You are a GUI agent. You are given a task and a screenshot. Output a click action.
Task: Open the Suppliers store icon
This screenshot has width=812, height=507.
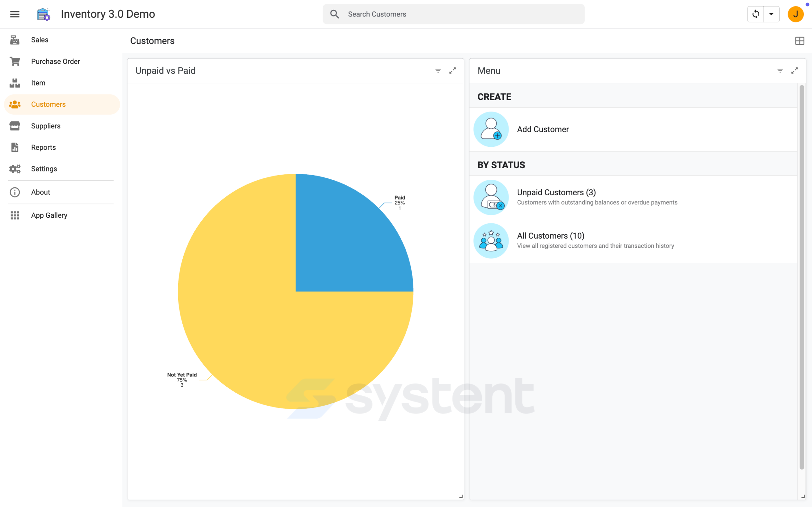15,126
